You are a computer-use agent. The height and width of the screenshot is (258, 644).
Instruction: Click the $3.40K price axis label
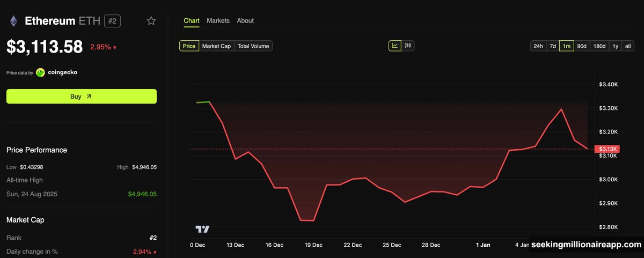coord(609,84)
